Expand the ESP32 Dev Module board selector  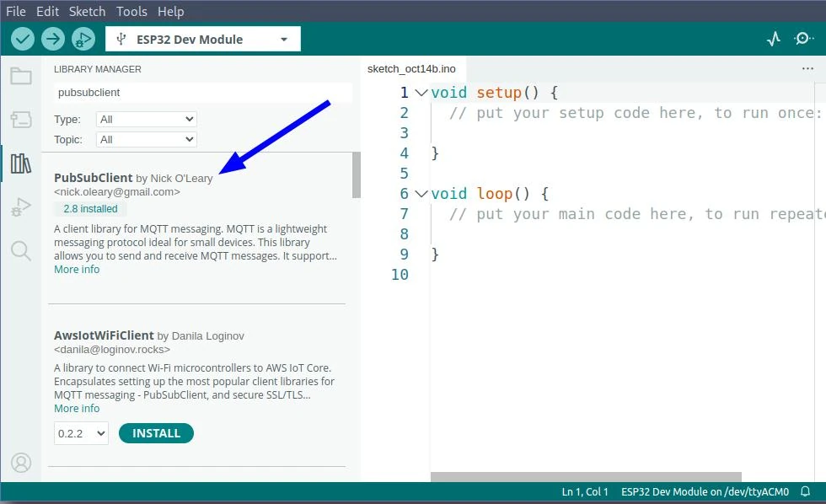[x=202, y=40]
